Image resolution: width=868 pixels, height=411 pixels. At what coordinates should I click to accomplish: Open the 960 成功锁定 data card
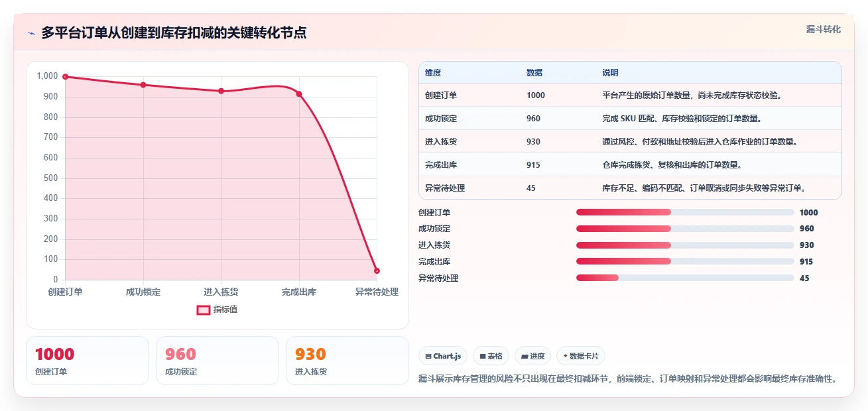tap(217, 361)
